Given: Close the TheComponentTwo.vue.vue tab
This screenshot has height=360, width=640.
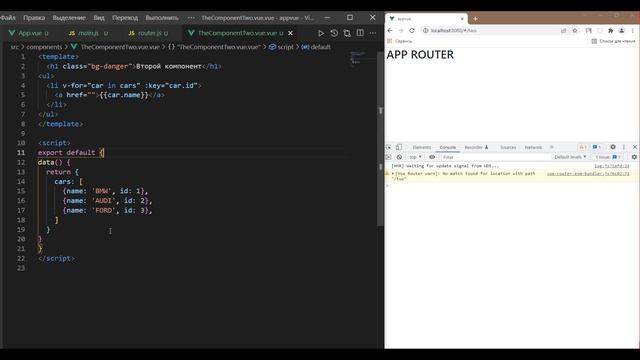Looking at the screenshot, I should pos(291,33).
